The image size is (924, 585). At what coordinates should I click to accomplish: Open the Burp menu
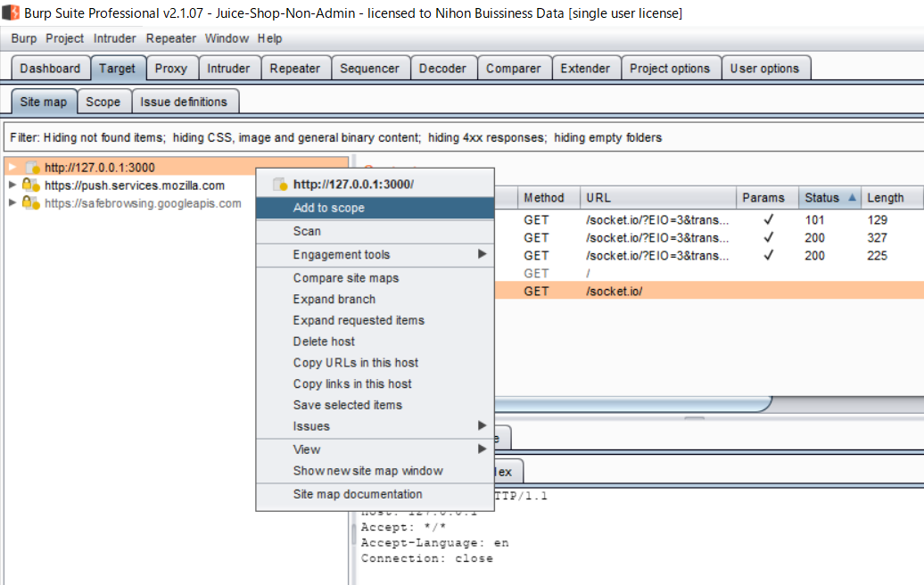click(x=23, y=38)
